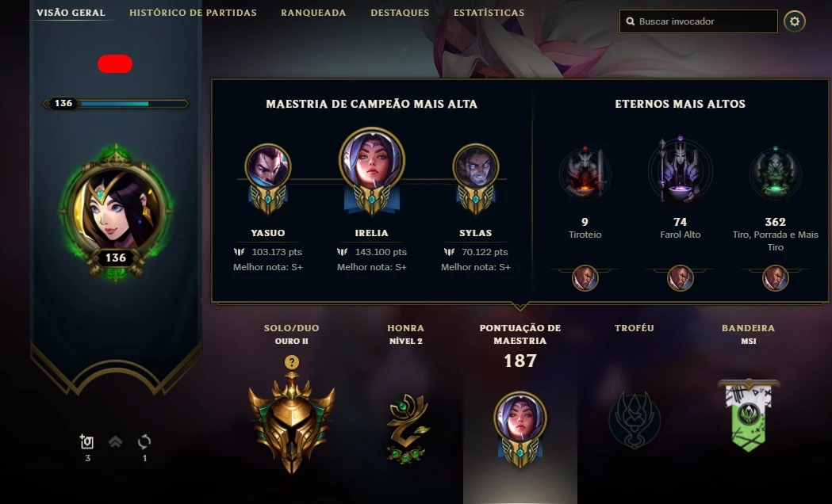Click the question mark above ranked emblem
This screenshot has height=504, width=832.
coord(291,362)
